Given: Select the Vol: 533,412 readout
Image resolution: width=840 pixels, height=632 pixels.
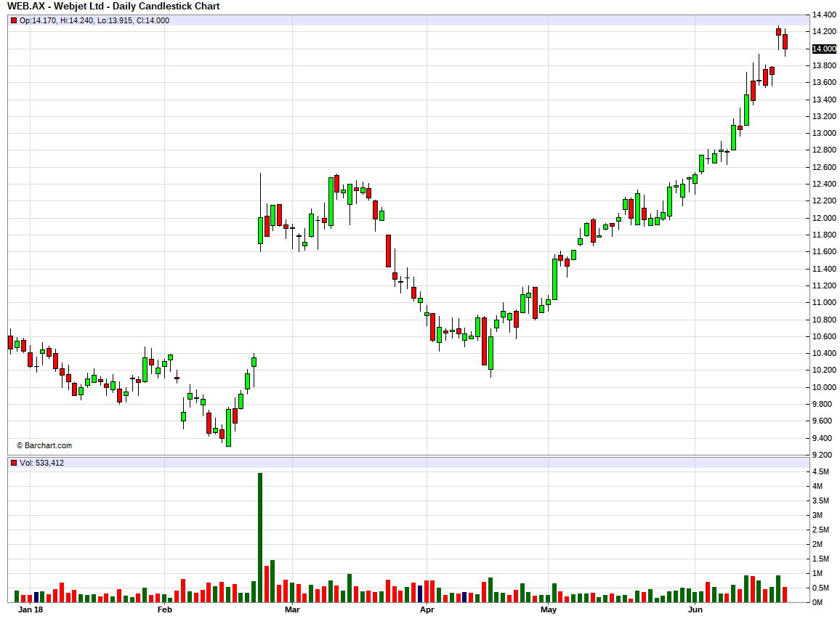Looking at the screenshot, I should click(42, 463).
